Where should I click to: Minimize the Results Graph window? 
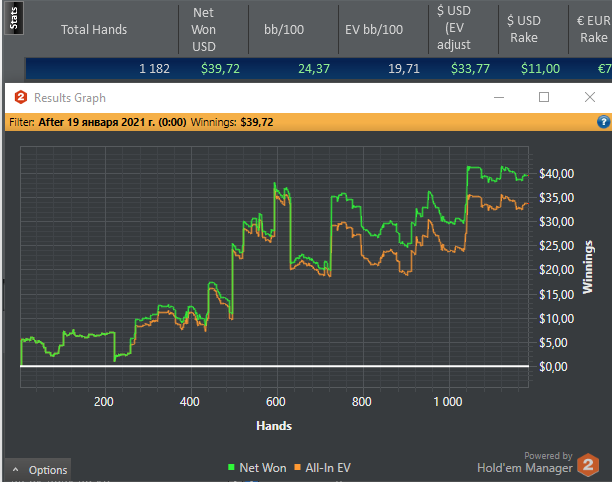[x=499, y=97]
